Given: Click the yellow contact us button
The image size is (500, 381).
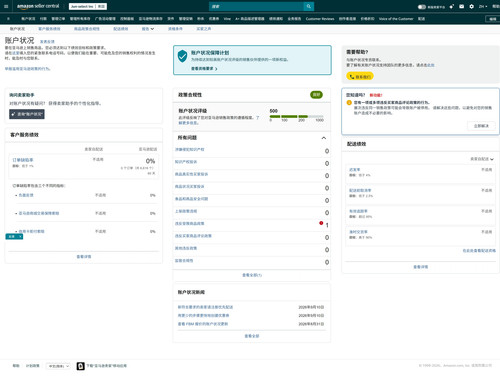Looking at the screenshot, I should 360,77.
